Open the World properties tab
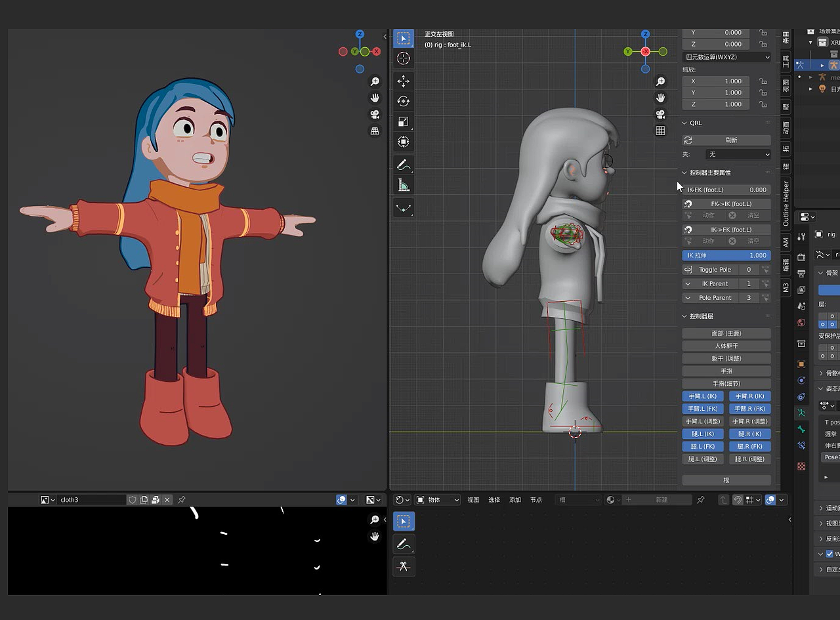 pos(801,323)
